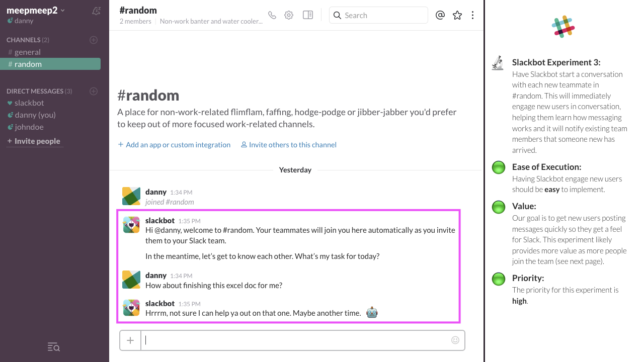Screen dimensions: 644x362
Task: Click the microscope icon beside Slackbot Experiment 3
Action: [x=498, y=63]
